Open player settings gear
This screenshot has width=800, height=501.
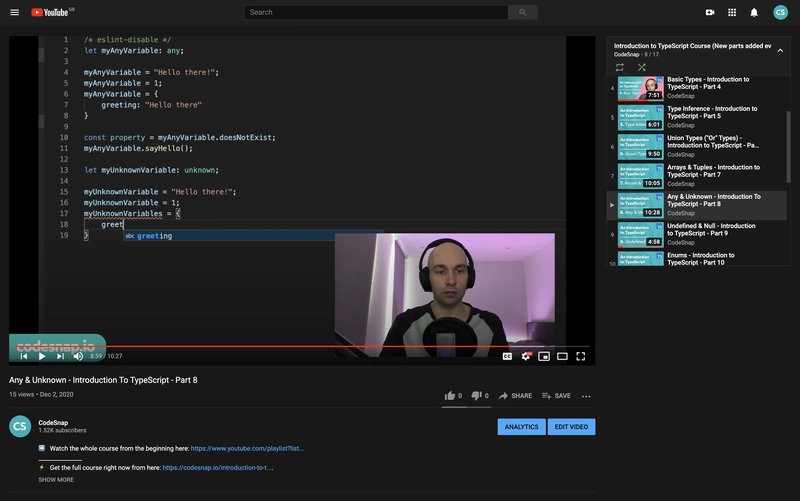click(526, 356)
